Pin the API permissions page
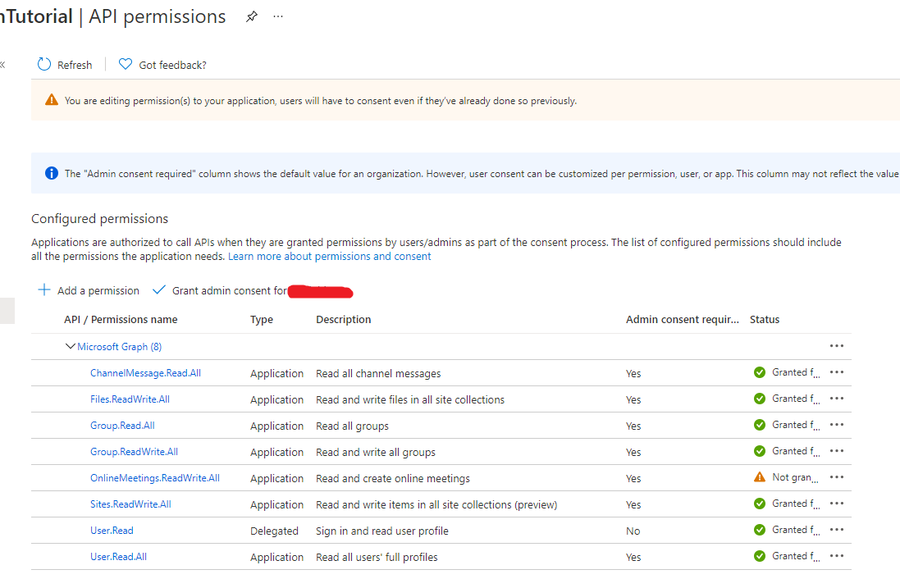The width and height of the screenshot is (900, 588). pos(251,16)
